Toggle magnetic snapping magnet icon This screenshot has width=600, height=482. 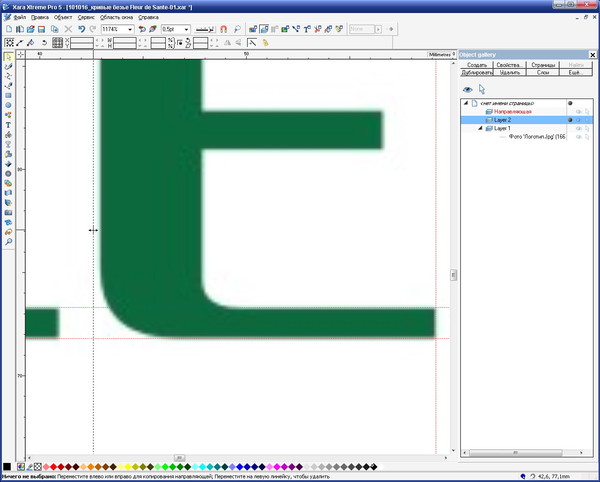pyautogui.click(x=224, y=29)
